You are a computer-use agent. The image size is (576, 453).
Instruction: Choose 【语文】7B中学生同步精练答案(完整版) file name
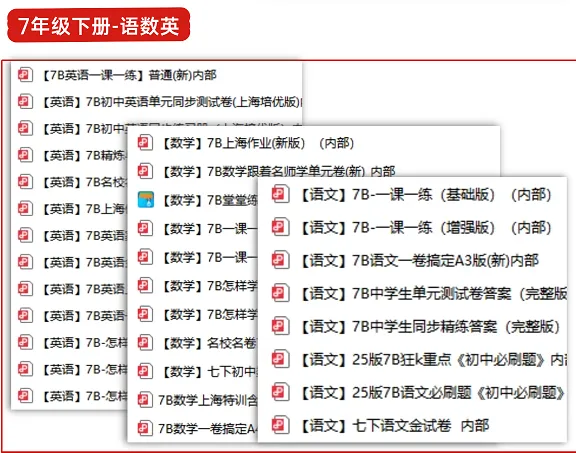click(430, 326)
